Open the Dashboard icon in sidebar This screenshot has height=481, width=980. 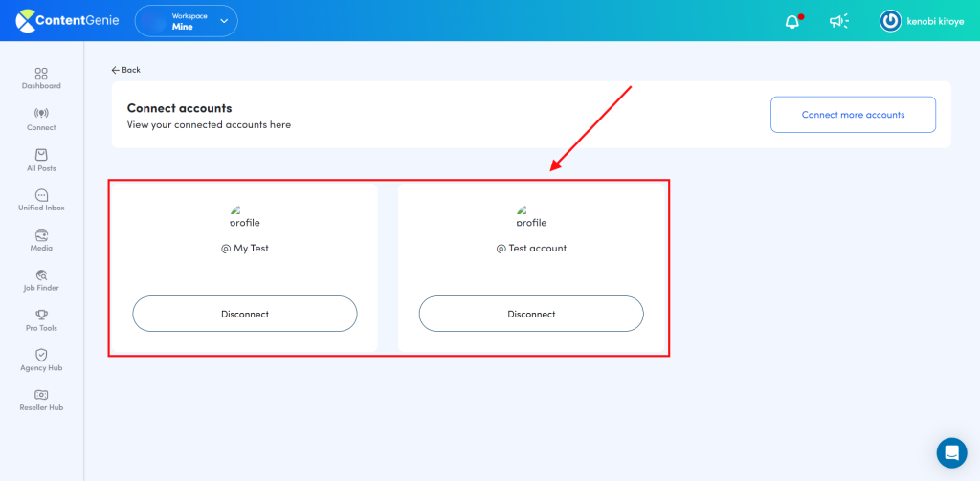tap(41, 74)
